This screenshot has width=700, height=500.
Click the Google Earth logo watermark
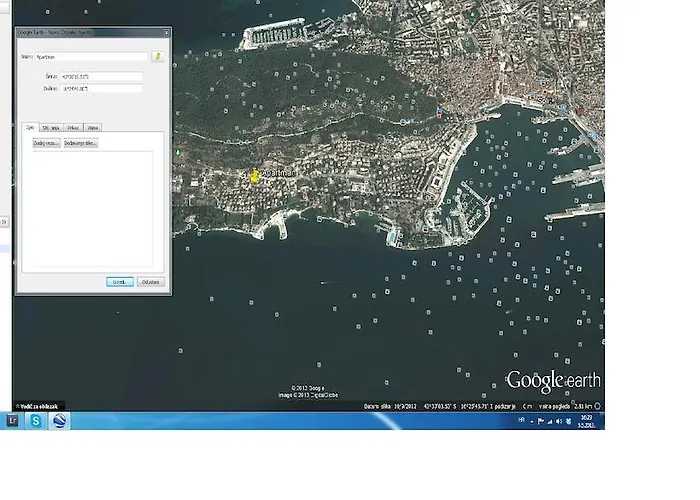[553, 381]
